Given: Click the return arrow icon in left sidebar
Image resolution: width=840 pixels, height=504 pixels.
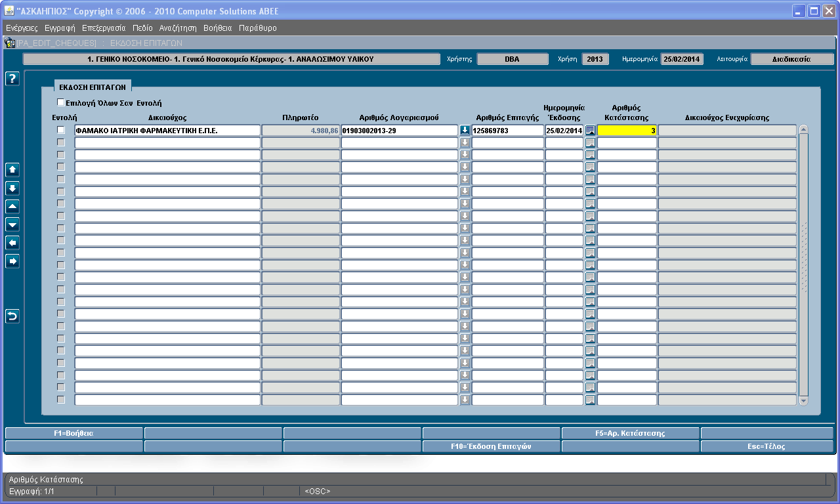Looking at the screenshot, I should 12,317.
